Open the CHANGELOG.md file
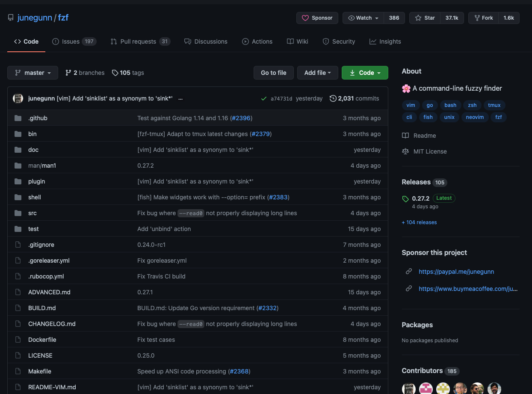The image size is (532, 394). point(52,324)
